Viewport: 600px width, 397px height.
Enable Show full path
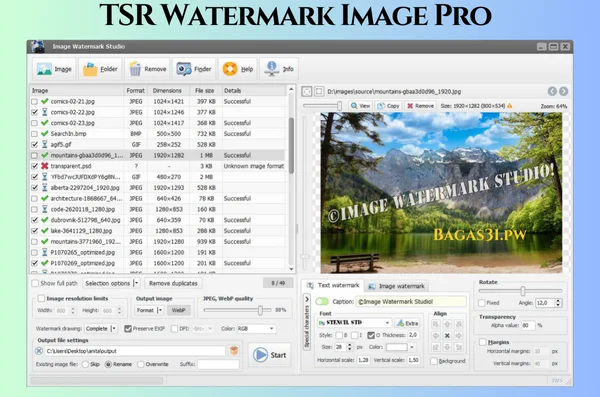[35, 283]
